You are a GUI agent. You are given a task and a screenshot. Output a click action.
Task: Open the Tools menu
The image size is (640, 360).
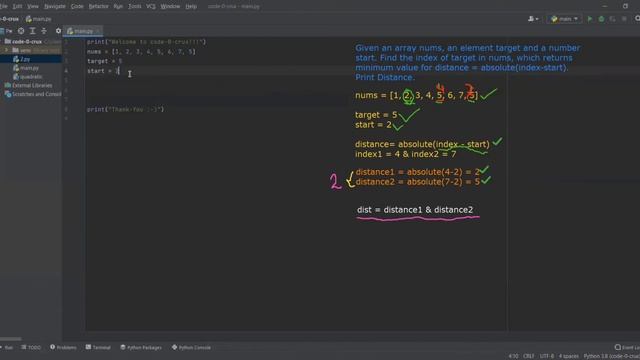[134, 7]
